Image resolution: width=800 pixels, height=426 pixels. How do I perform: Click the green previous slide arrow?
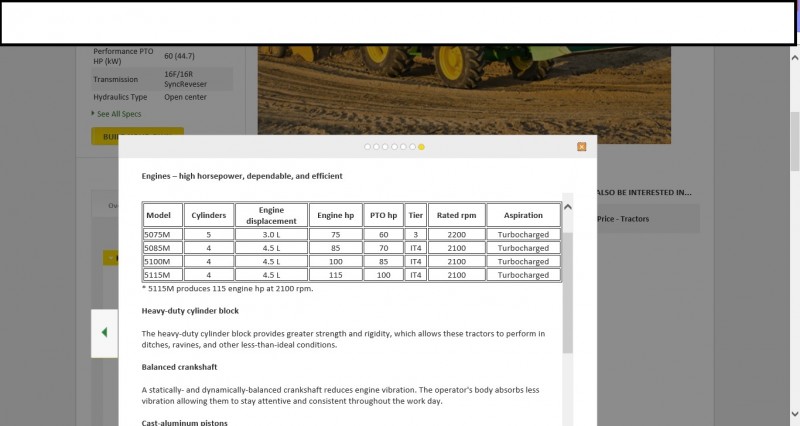click(x=105, y=333)
